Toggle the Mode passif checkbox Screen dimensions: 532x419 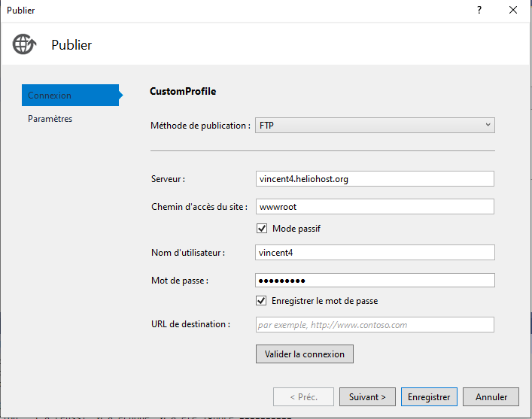[262, 229]
